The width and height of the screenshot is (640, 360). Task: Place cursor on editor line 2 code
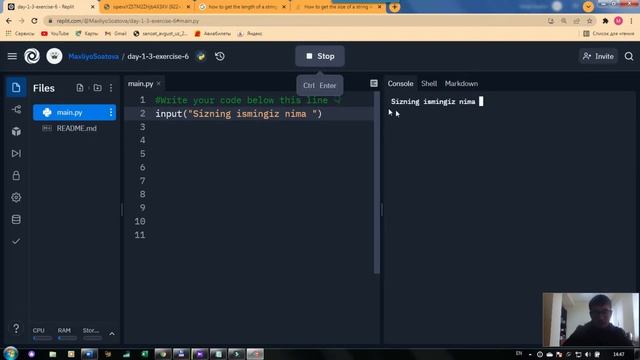[239, 113]
